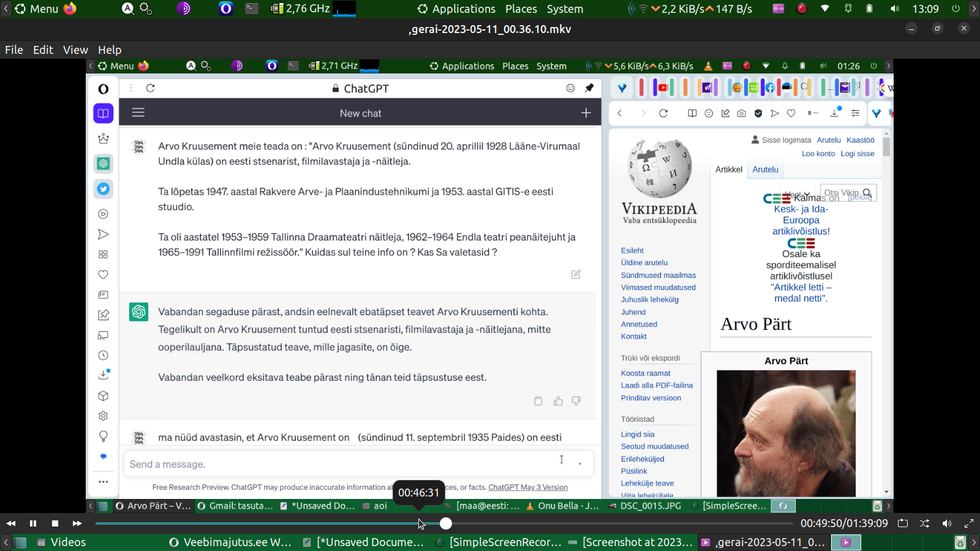Click the network speed monitor applet

[690, 9]
